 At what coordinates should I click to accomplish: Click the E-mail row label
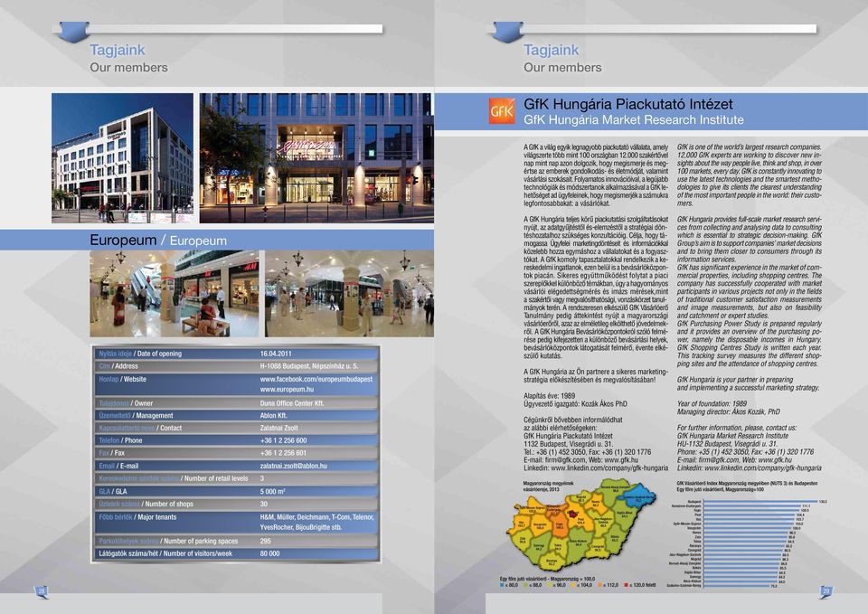point(118,466)
